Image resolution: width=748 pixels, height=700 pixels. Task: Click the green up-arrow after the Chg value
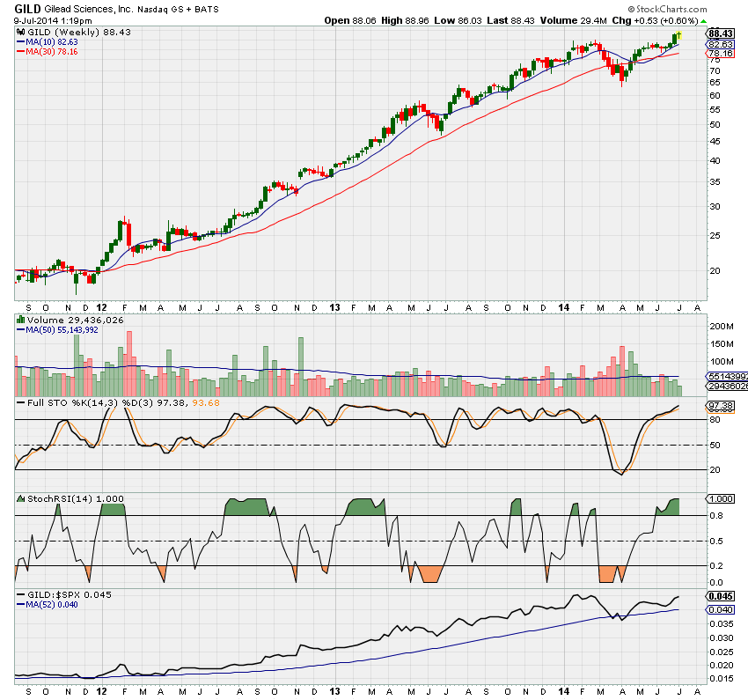point(704,21)
